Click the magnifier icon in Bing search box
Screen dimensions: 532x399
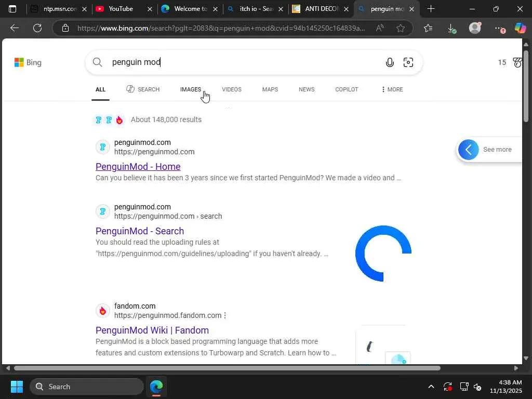[97, 62]
